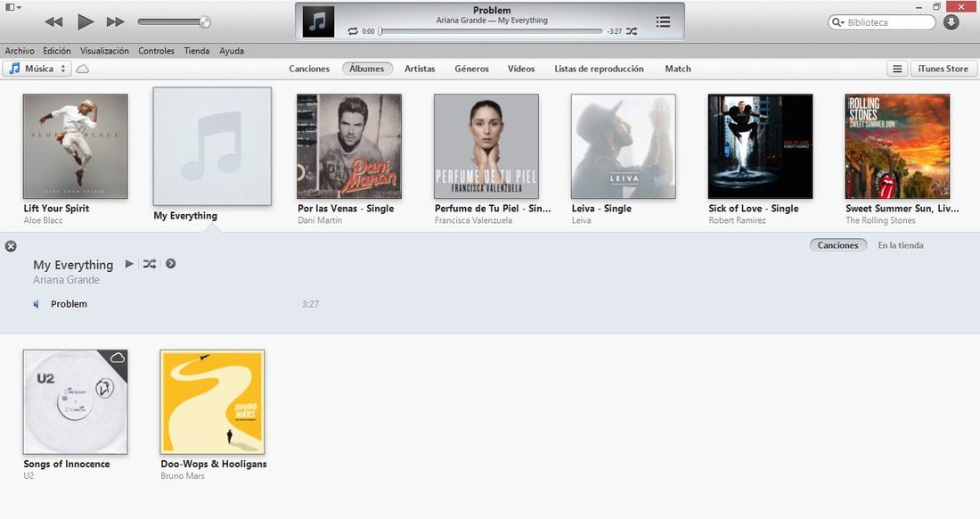This screenshot has height=519, width=980.
Task: Skip forward with the fast-forward button
Action: point(115,22)
